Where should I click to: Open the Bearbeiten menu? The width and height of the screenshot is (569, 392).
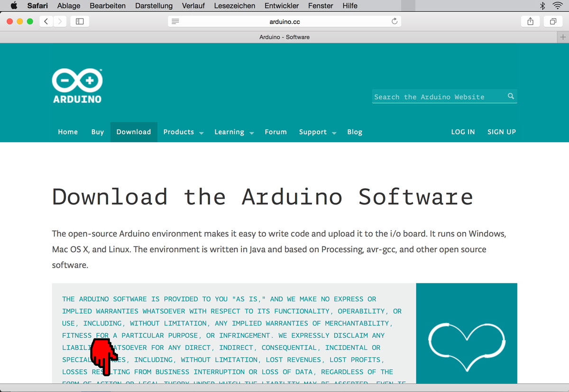click(x=108, y=6)
